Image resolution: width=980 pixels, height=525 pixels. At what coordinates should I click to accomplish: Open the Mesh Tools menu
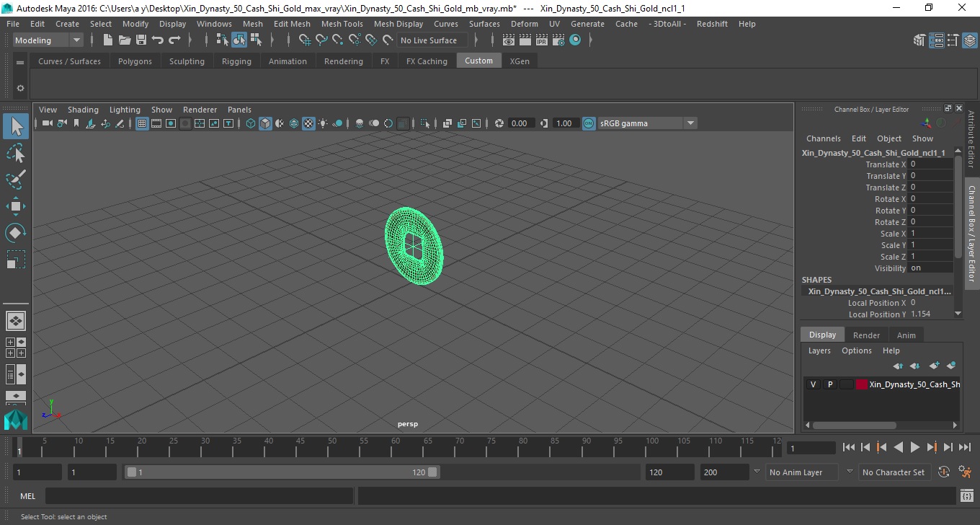[342, 24]
